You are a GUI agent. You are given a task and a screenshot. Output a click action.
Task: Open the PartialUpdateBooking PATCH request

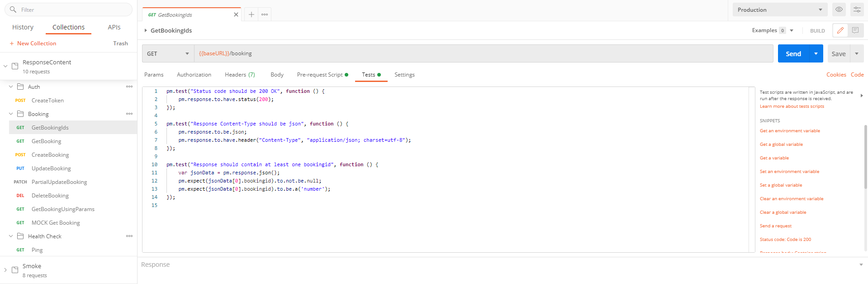click(x=59, y=182)
